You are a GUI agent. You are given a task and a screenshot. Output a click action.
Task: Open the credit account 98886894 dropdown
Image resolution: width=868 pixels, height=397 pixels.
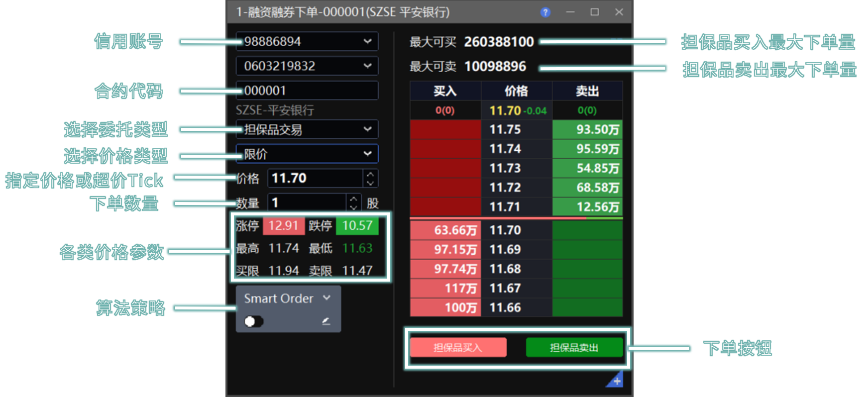pyautogui.click(x=367, y=41)
